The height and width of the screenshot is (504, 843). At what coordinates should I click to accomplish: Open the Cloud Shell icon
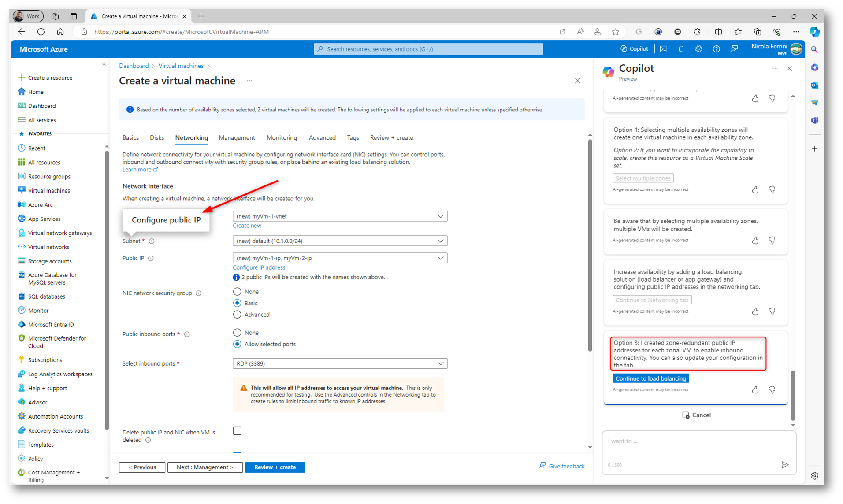pos(663,49)
